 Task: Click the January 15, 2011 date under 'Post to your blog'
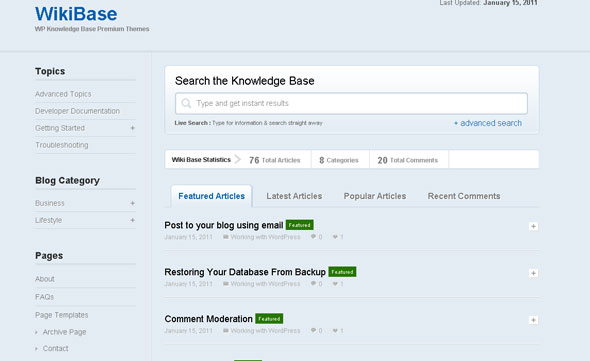click(x=189, y=237)
